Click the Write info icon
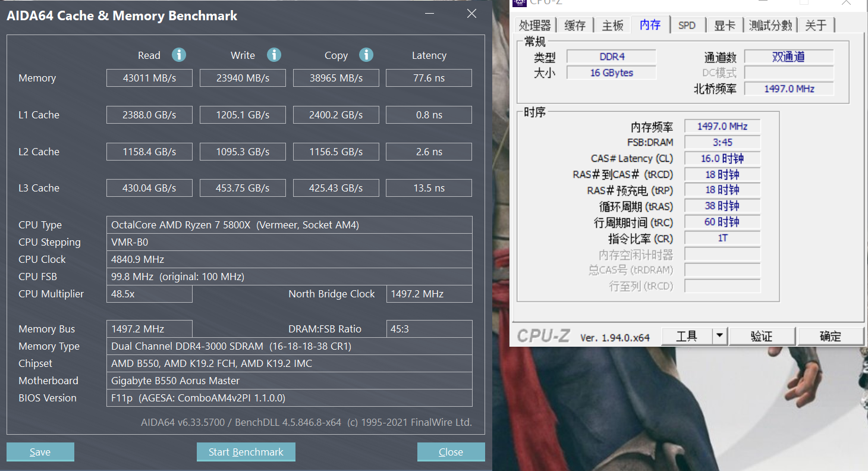This screenshot has height=471, width=868. click(273, 55)
